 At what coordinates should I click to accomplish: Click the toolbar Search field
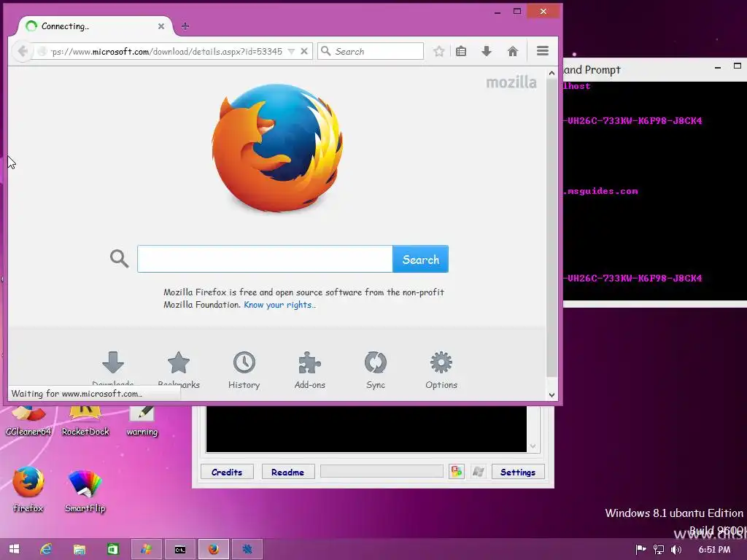click(x=371, y=51)
